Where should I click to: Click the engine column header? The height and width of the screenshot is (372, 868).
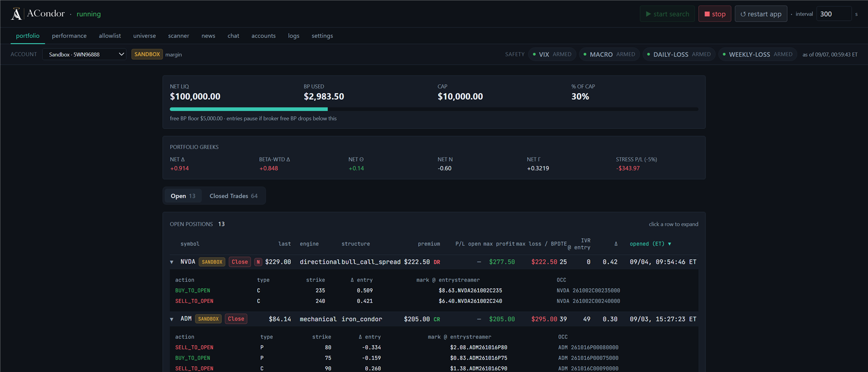pos(309,244)
